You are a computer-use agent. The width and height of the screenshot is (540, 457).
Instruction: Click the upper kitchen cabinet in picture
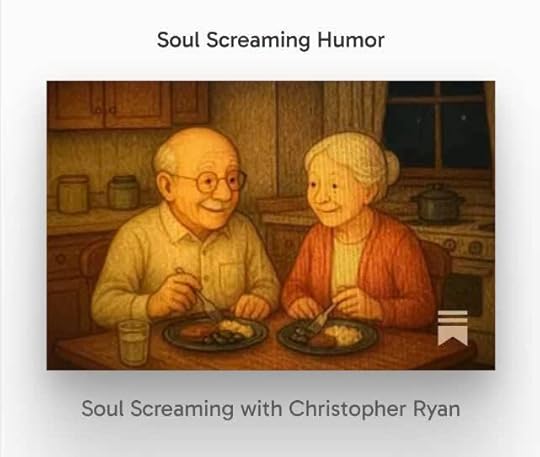127,104
